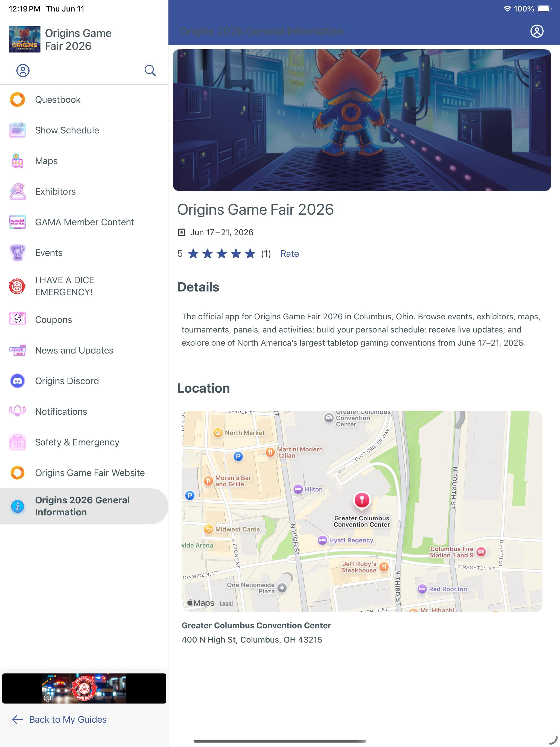
Task: Tap the orange Questbook hexagon icon
Action: (17, 100)
